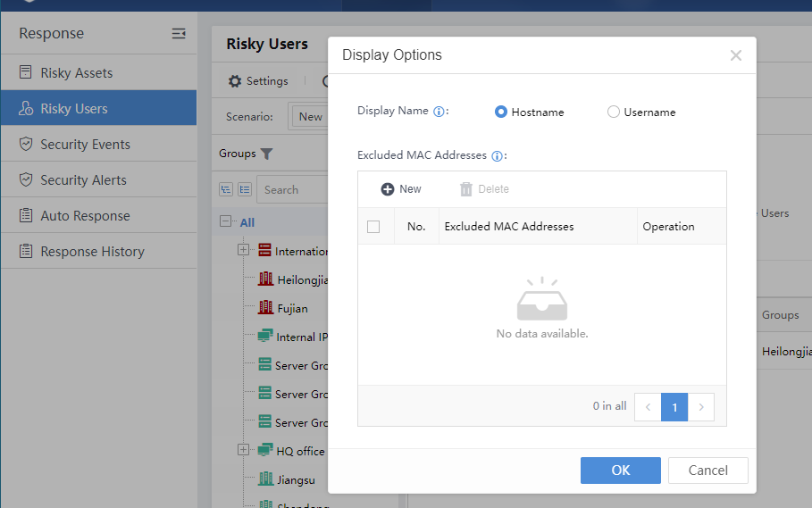
Task: Click the Cancel button
Action: 707,471
